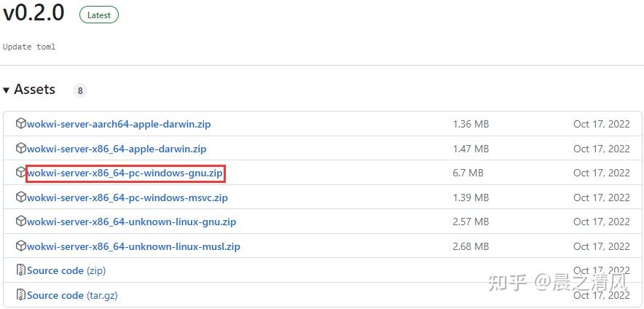Click package icon beside windows-msvc zip

coord(21,197)
